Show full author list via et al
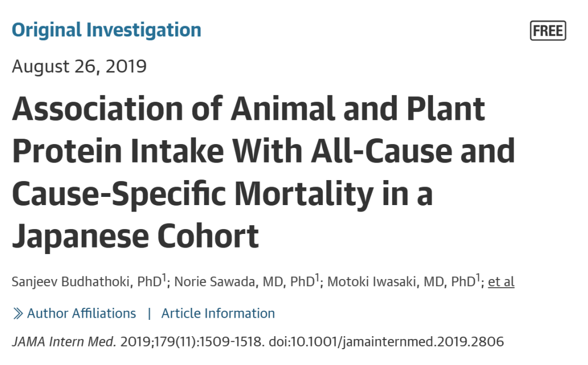 [x=501, y=282]
